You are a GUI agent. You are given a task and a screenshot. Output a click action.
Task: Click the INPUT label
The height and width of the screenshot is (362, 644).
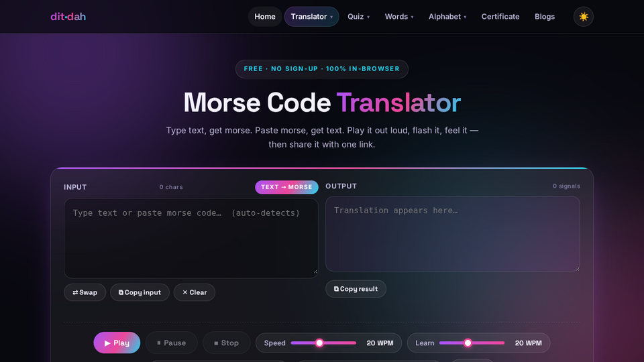(x=75, y=187)
